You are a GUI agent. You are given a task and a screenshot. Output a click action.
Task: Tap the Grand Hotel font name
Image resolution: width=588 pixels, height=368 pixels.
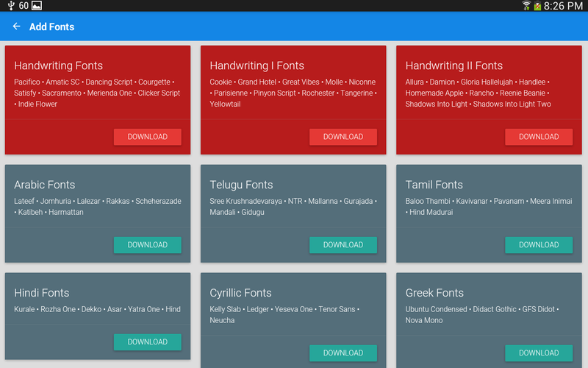pos(257,82)
